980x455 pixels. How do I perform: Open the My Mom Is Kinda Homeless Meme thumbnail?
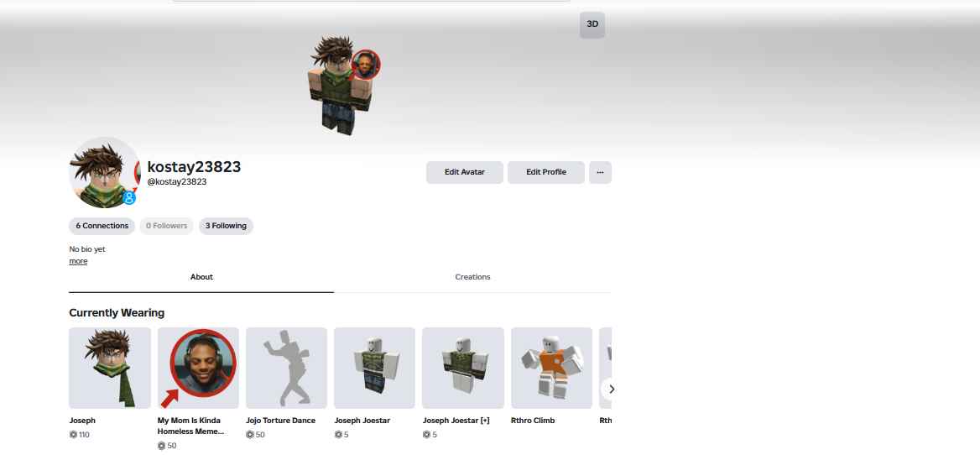coord(198,369)
